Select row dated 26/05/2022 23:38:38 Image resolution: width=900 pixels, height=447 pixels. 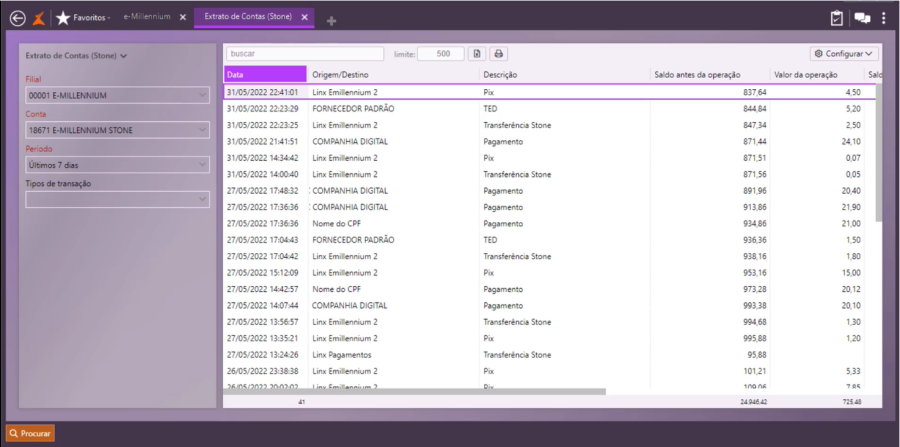(x=549, y=371)
